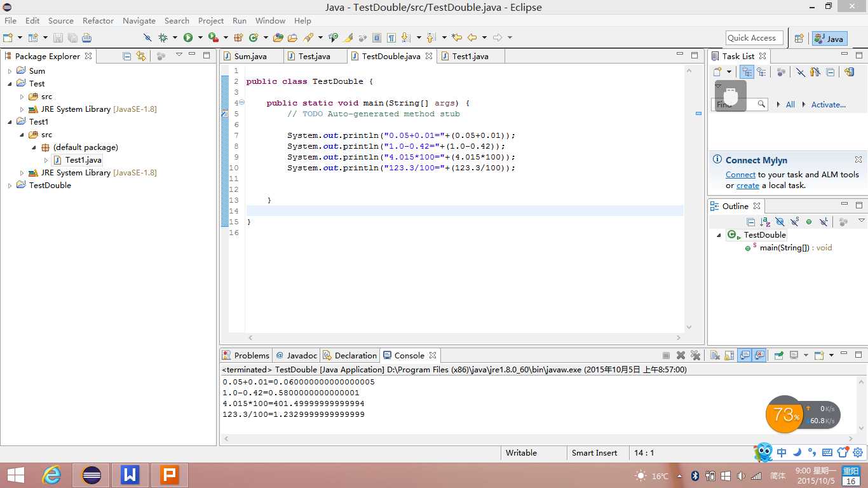Close the Connect Mylyn notice

pyautogui.click(x=858, y=159)
